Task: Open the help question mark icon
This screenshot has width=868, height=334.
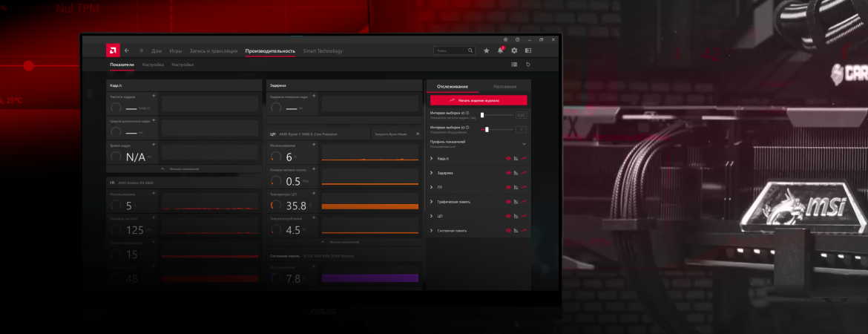Action: pos(518,39)
